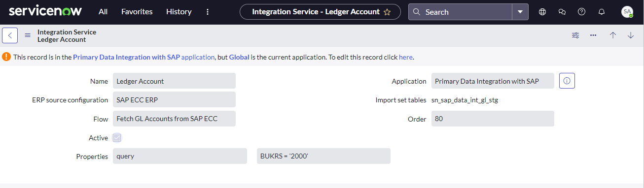Click the Flow field
Screen dimensions: 644x188
click(174, 119)
